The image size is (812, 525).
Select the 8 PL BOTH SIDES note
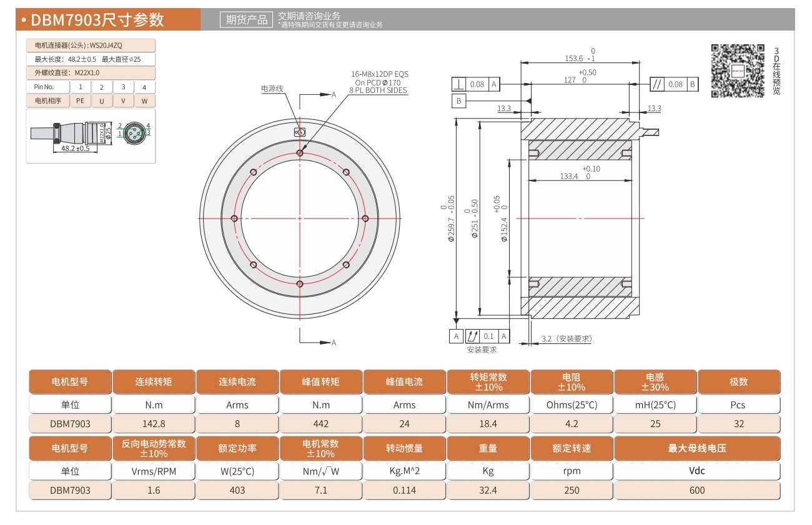[x=378, y=91]
